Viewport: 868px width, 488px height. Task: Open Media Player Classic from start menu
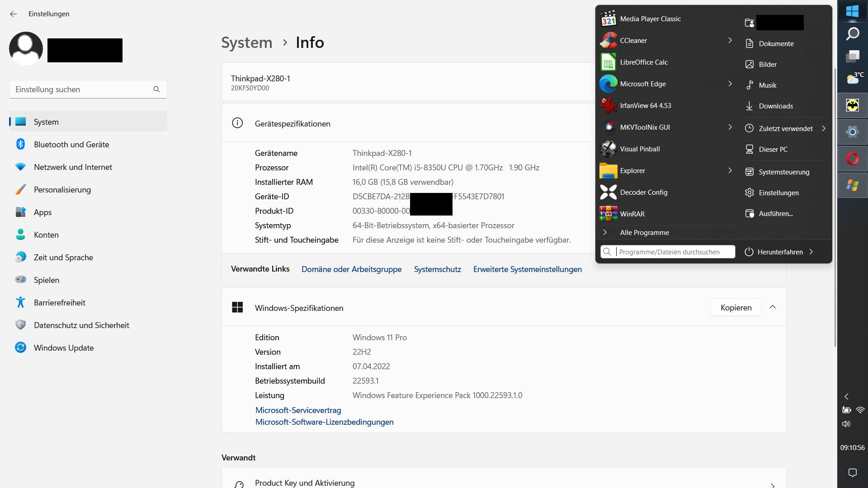pyautogui.click(x=650, y=19)
